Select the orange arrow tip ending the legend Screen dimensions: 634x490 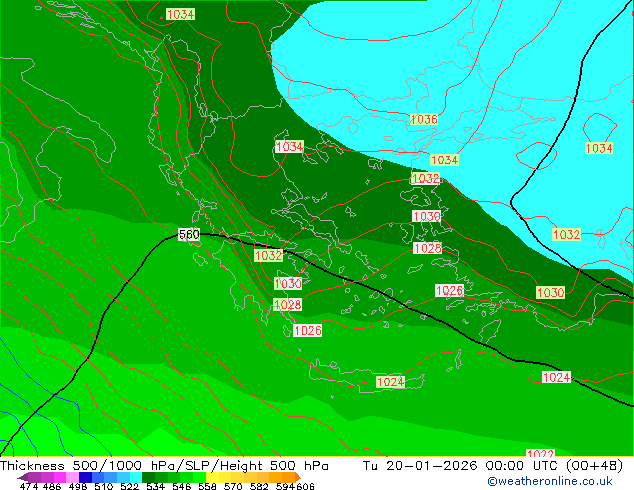[x=298, y=477]
